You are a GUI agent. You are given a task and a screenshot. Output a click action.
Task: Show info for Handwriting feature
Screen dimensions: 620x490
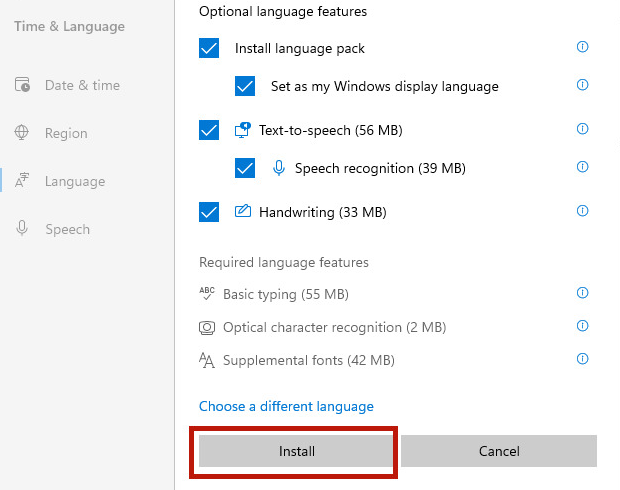(x=582, y=211)
